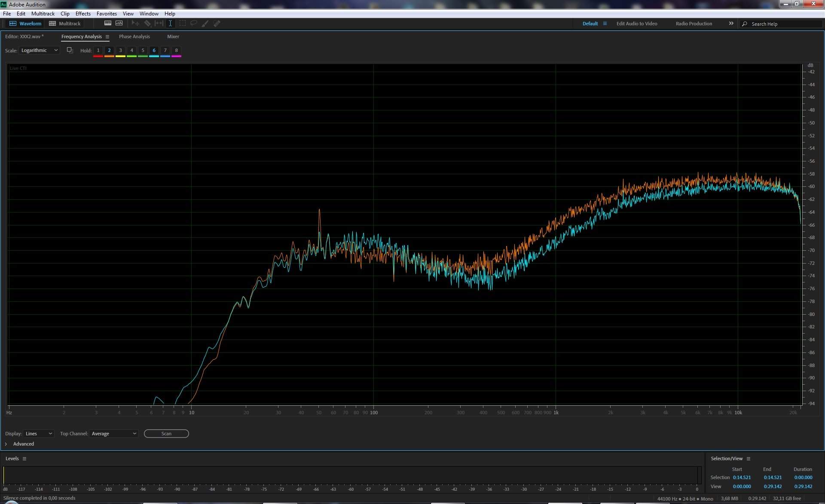Image resolution: width=825 pixels, height=504 pixels.
Task: Select the Lasso Selection tool
Action: click(x=194, y=24)
